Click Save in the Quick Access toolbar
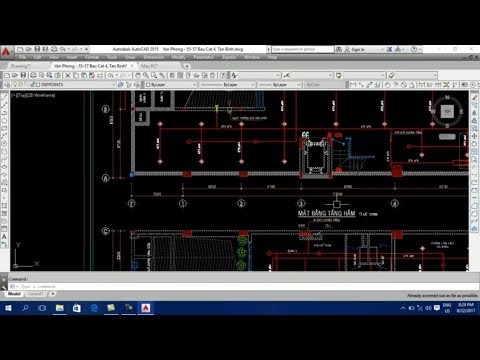 37,49
